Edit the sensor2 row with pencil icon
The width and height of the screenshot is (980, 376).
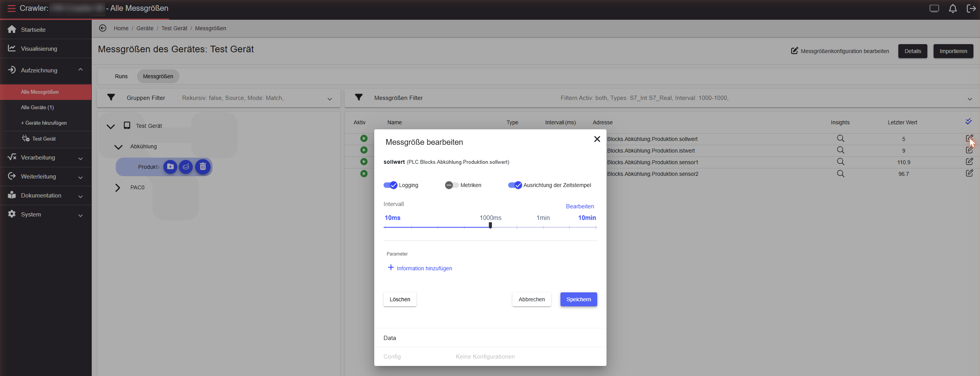click(x=969, y=173)
